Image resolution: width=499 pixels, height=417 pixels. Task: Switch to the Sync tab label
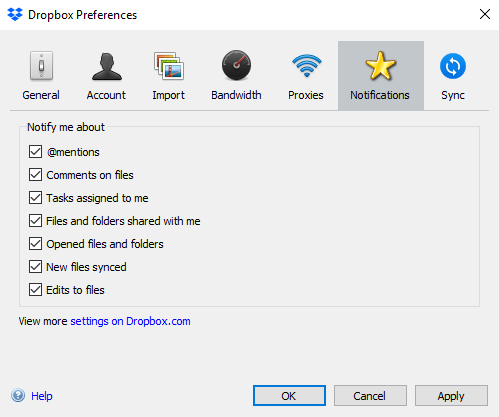pyautogui.click(x=453, y=95)
